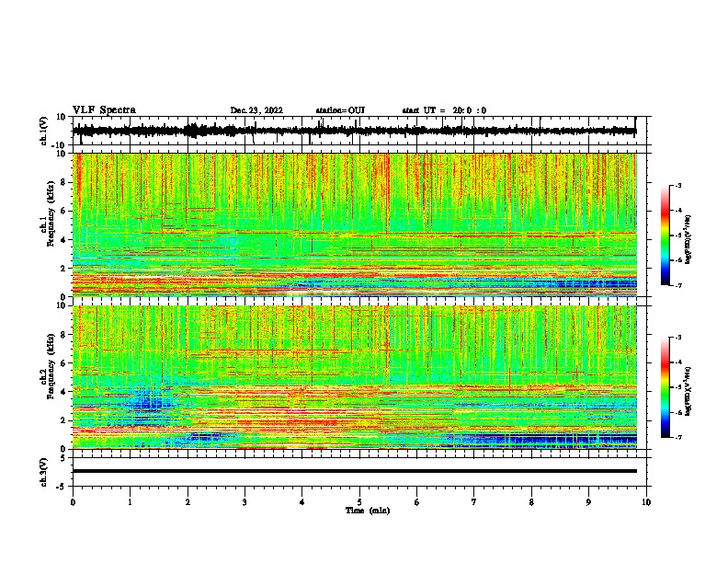Click tick label "0" on the time axis
Screen dimensions: 728x563
pos(73,502)
